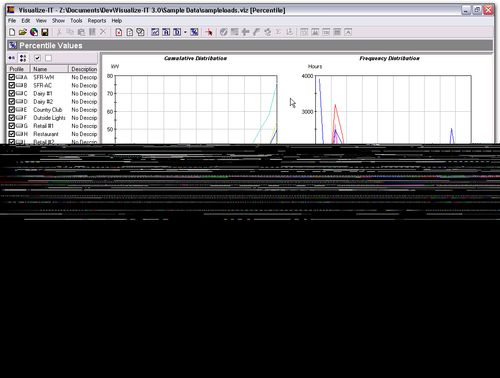Click the greyed plus-shaped toolbar icon
Image resolution: width=500 pixels, height=378 pixels.
point(245,32)
